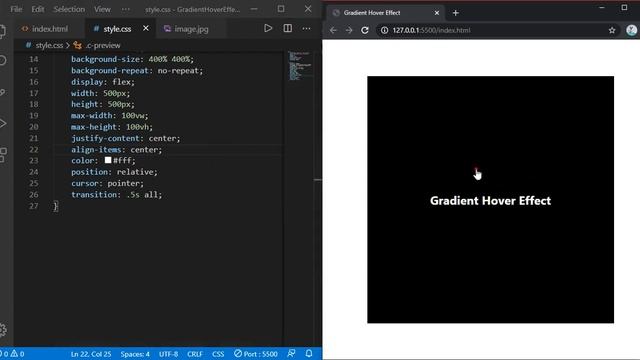Screen dimensions: 640x360
Task: Click the minimap code preview
Action: point(300,65)
